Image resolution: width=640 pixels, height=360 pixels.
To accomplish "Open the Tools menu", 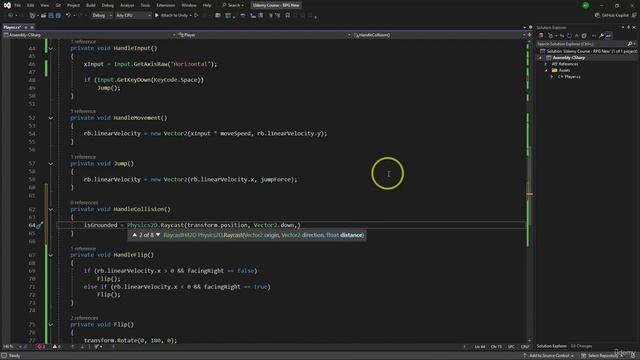I will click(x=145, y=5).
